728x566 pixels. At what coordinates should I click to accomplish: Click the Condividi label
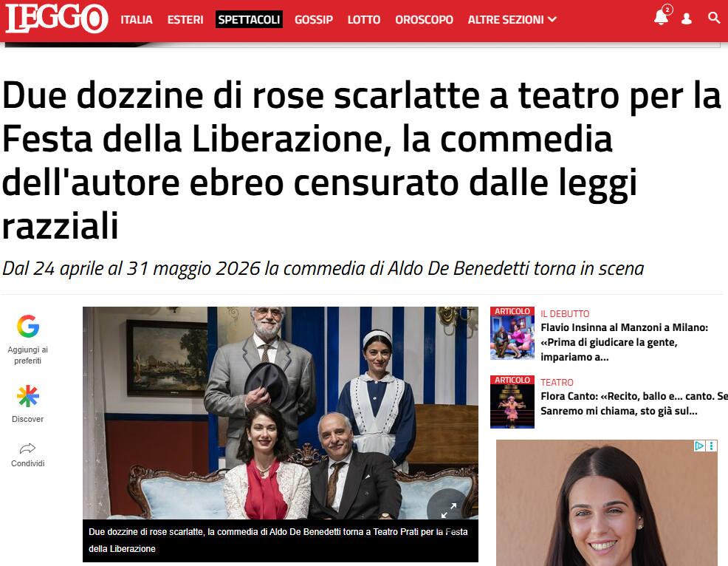28,463
